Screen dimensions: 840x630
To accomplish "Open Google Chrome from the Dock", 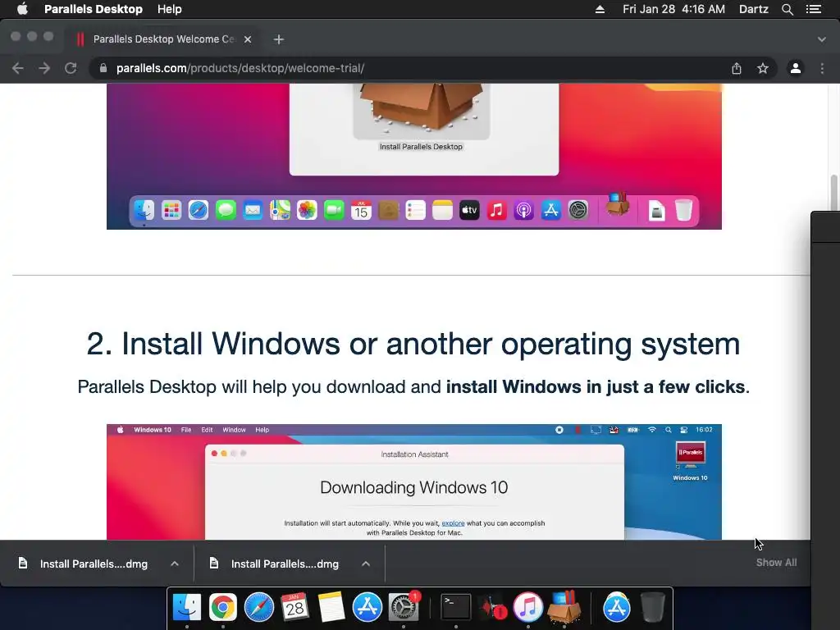I will click(223, 608).
